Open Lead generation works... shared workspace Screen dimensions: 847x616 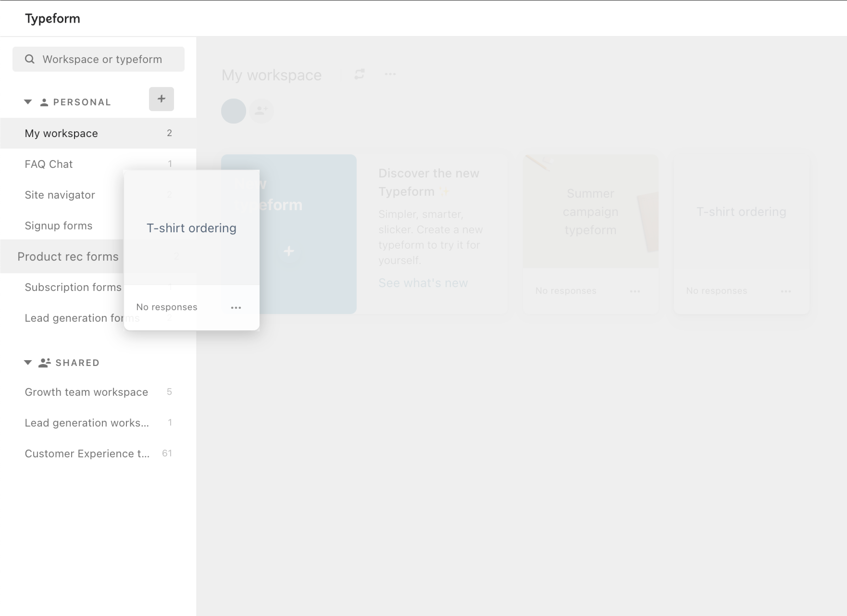click(98, 422)
